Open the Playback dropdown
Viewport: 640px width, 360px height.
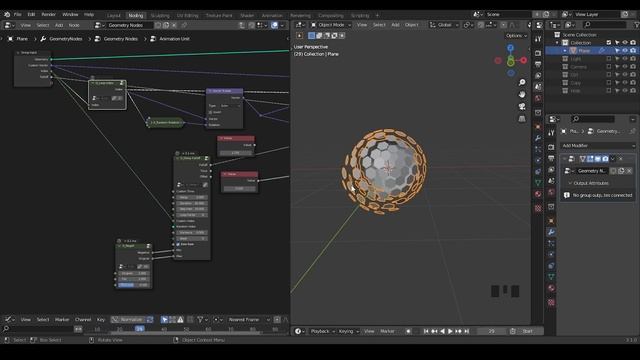click(322, 331)
